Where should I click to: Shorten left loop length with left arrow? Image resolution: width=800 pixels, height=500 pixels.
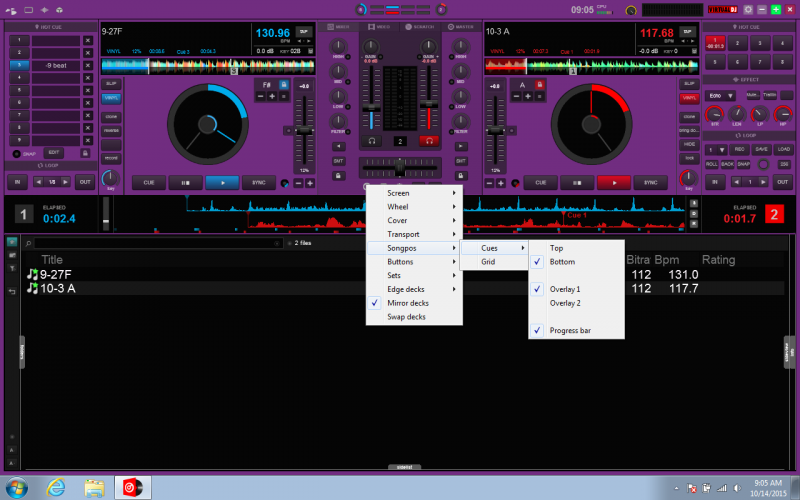pyautogui.click(x=38, y=182)
